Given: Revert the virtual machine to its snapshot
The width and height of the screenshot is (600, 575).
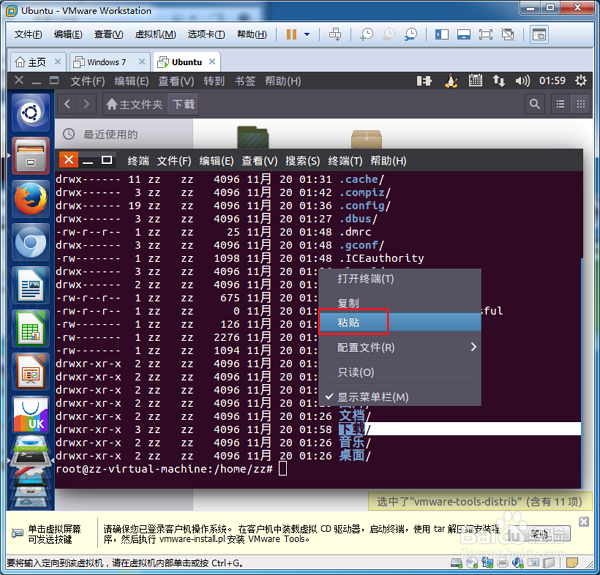Looking at the screenshot, I should coord(389,34).
